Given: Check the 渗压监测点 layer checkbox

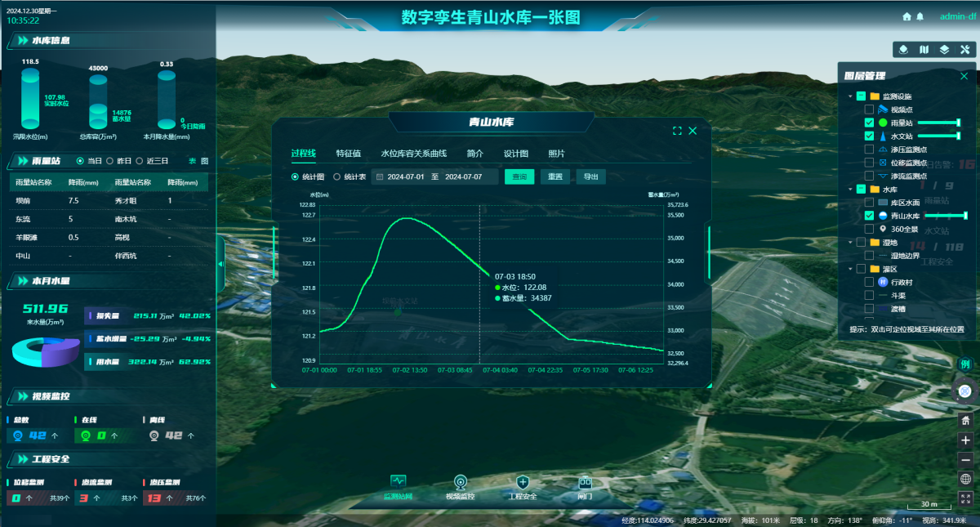Looking at the screenshot, I should [869, 150].
